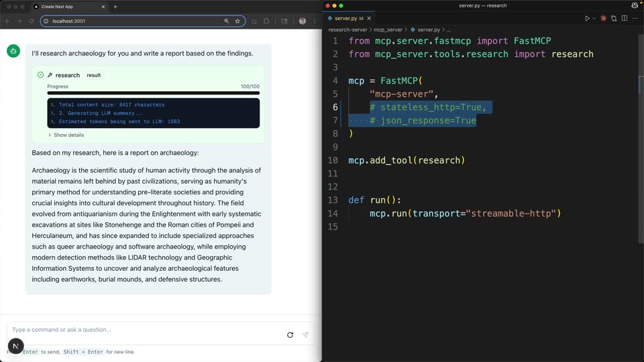
Task: Click the result badge on the research tool
Action: (94, 75)
